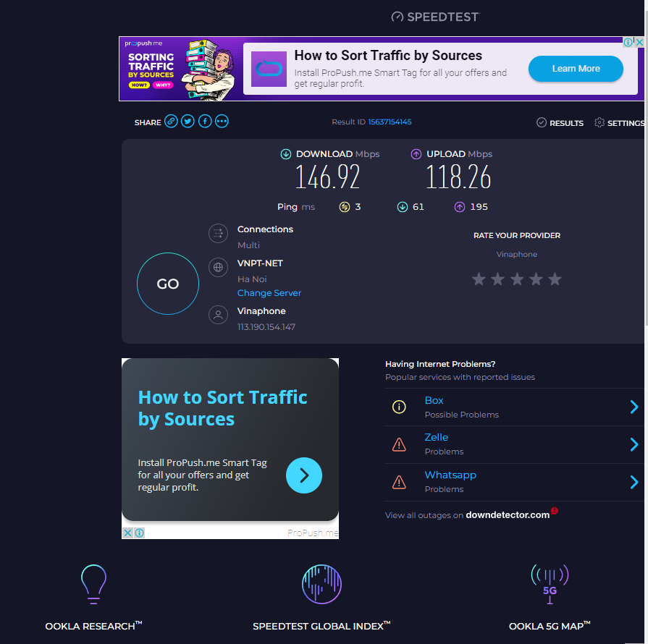Open the Box service link
Image resolution: width=648 pixels, height=644 pixels.
[x=434, y=400]
